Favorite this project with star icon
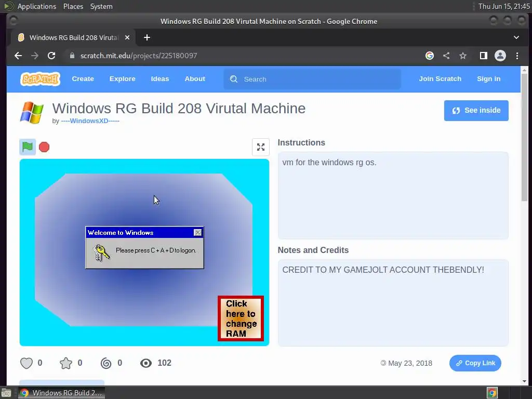532x399 pixels. coord(66,363)
